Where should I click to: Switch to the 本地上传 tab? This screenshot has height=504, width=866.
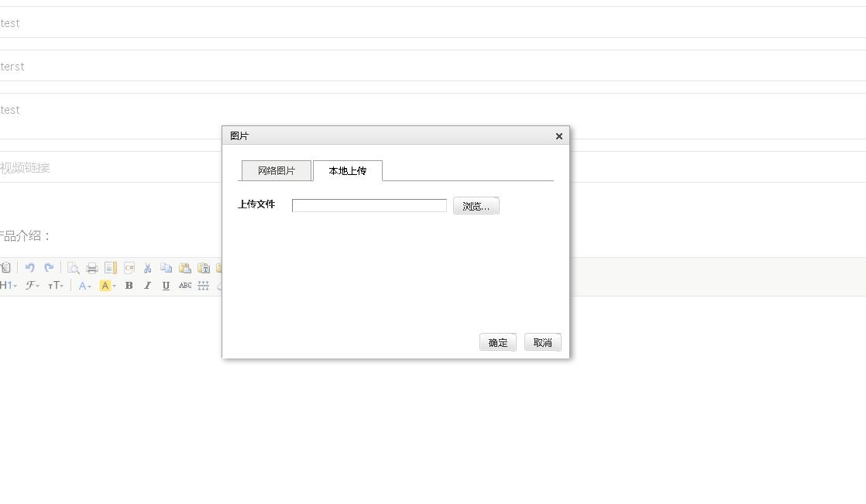pos(346,170)
